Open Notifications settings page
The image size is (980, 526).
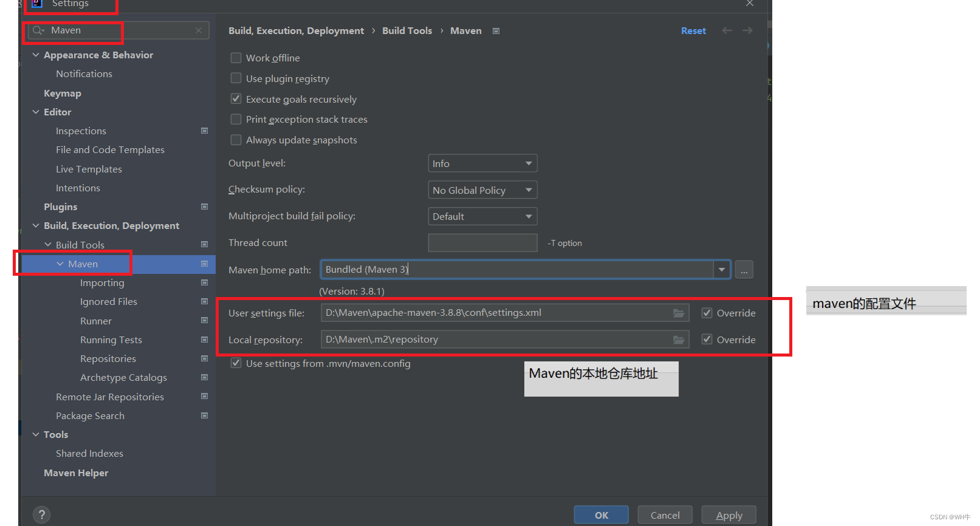(84, 74)
